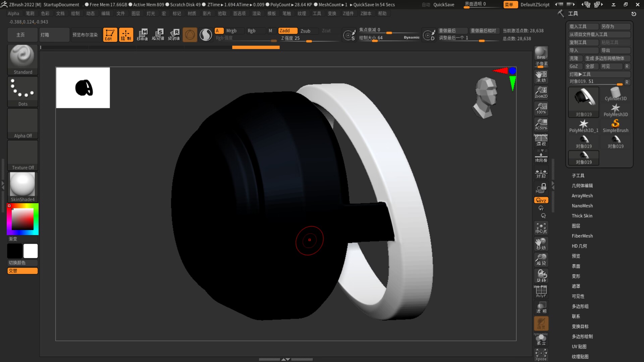Open the Alpha menu

coord(13,13)
